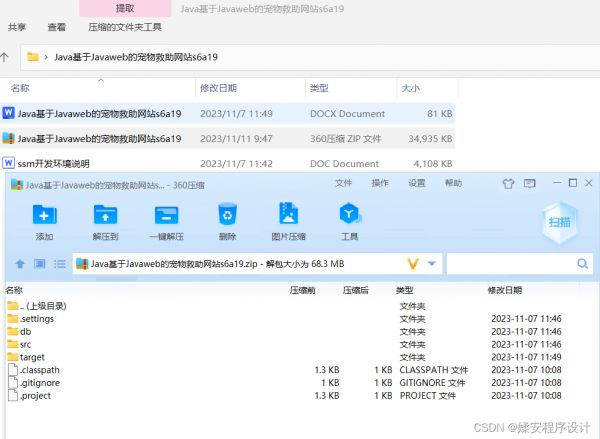
Task: Open the 设置 (Settings) menu
Action: point(417,184)
